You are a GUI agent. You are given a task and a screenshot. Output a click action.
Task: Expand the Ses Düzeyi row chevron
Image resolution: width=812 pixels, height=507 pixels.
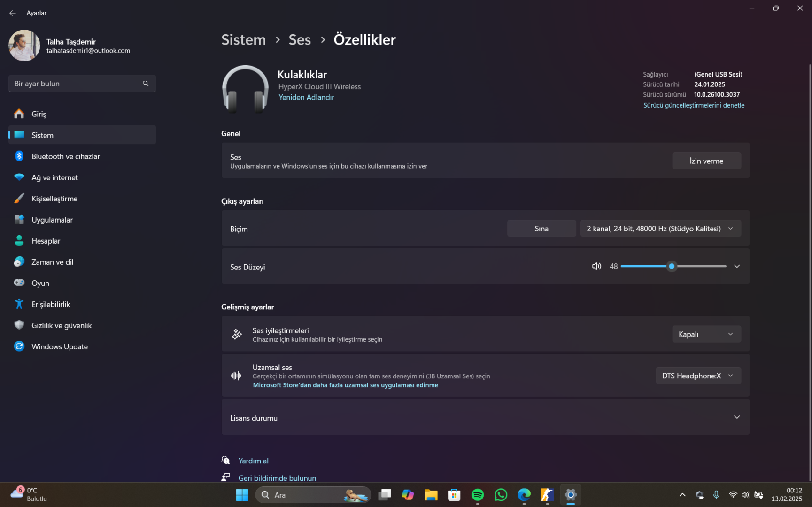737,266
